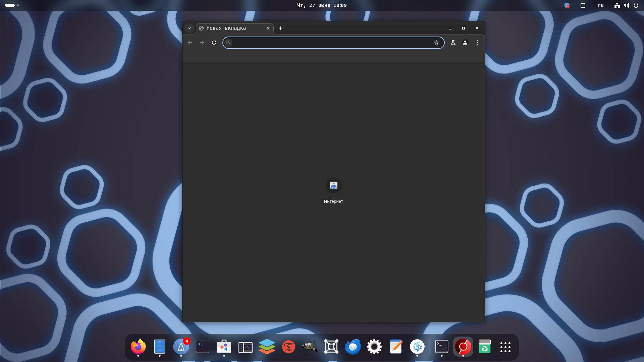Launch the colored layers app in dock
The width and height of the screenshot is (644, 362).
tap(267, 347)
